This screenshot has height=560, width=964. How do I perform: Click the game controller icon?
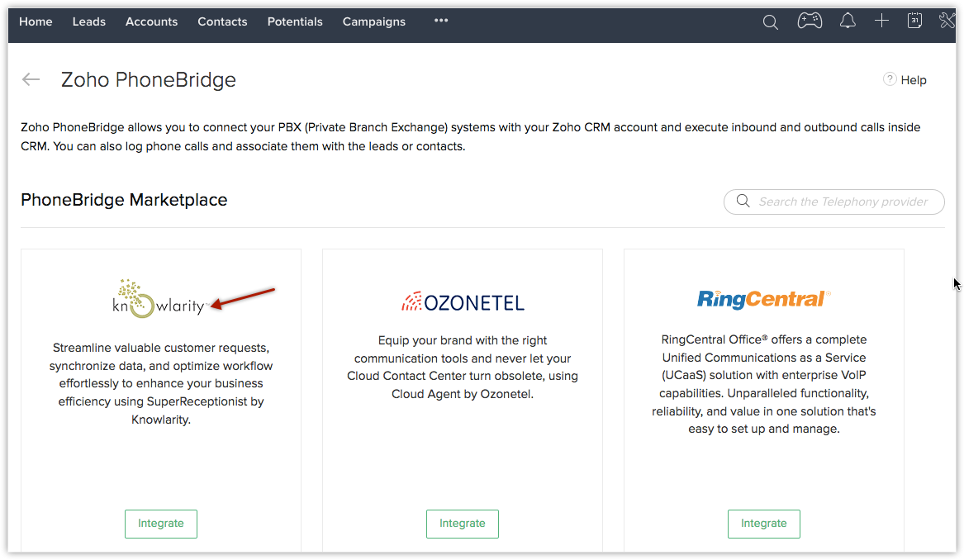pos(810,21)
